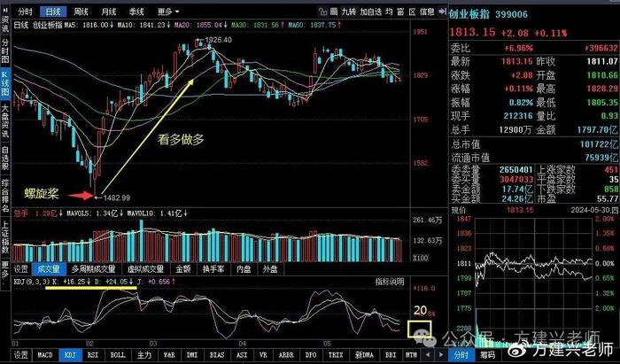Screen dimensions: 620x364
Task: Click the 窗 window button
Action: tap(400, 12)
